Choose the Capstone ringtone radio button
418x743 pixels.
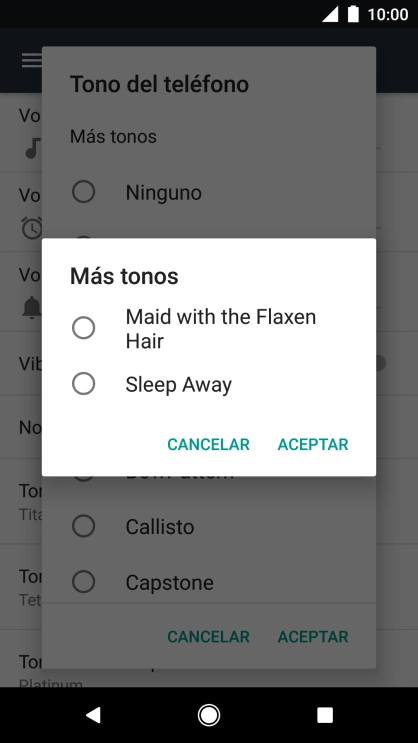(83, 581)
